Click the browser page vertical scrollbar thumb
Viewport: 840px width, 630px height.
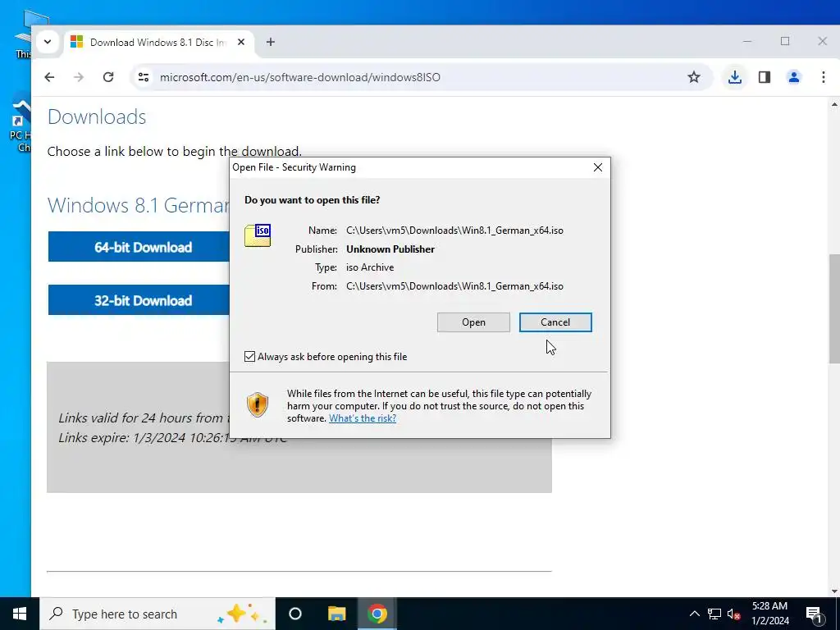tap(834, 308)
